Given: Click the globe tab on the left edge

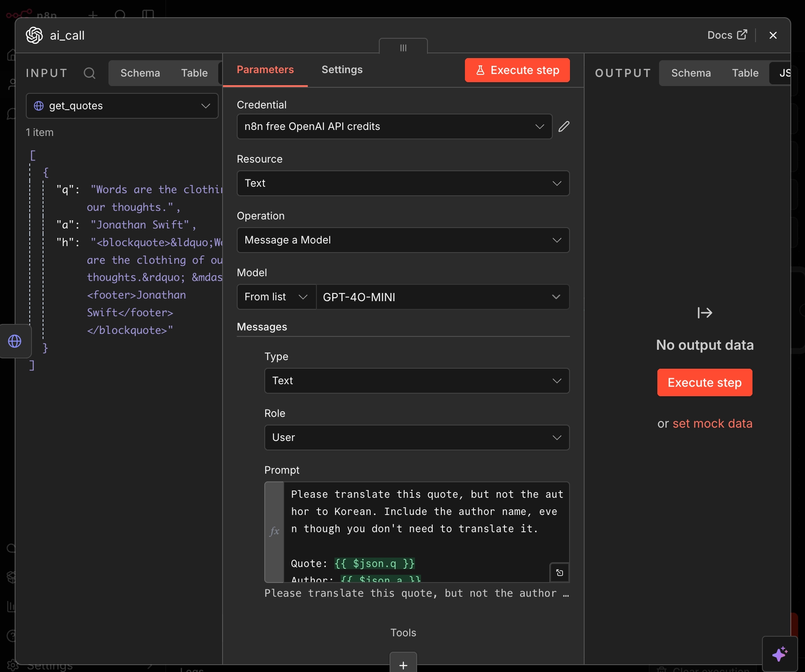Looking at the screenshot, I should point(15,341).
